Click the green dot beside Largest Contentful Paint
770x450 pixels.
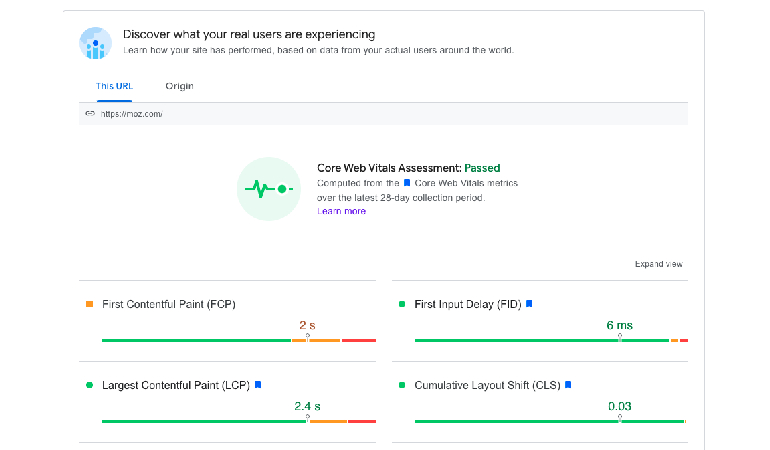(89, 384)
